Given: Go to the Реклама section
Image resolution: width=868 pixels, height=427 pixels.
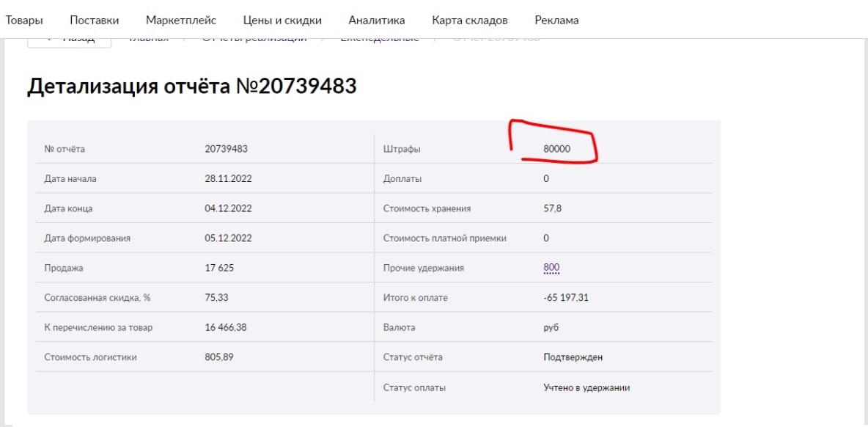Looking at the screenshot, I should tap(556, 21).
